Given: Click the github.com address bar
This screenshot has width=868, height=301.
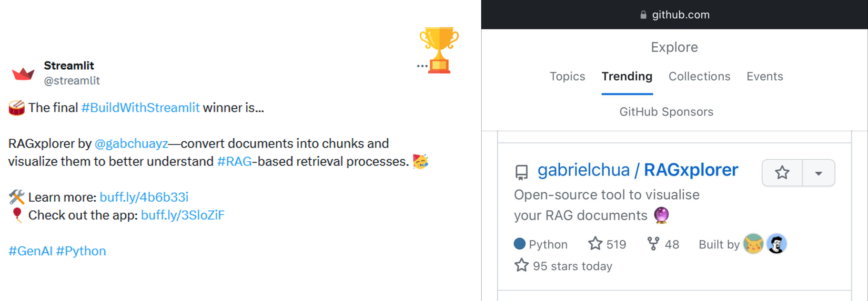Looking at the screenshot, I should 680,15.
